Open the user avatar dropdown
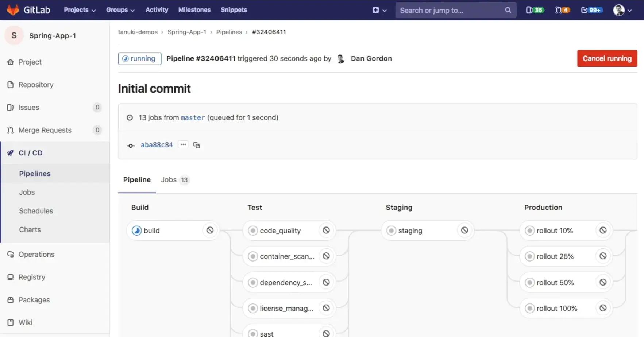The image size is (644, 337). pos(622,10)
